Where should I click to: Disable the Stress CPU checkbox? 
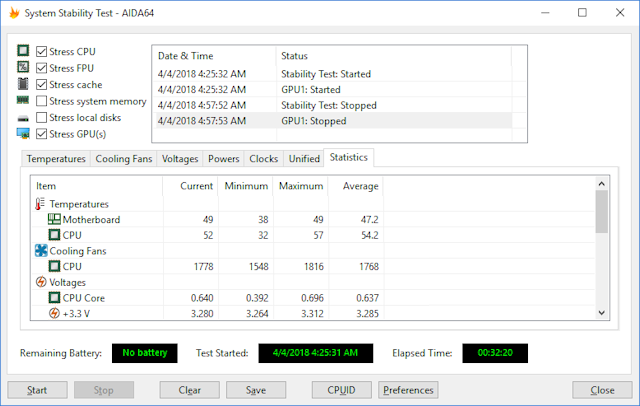click(x=41, y=51)
